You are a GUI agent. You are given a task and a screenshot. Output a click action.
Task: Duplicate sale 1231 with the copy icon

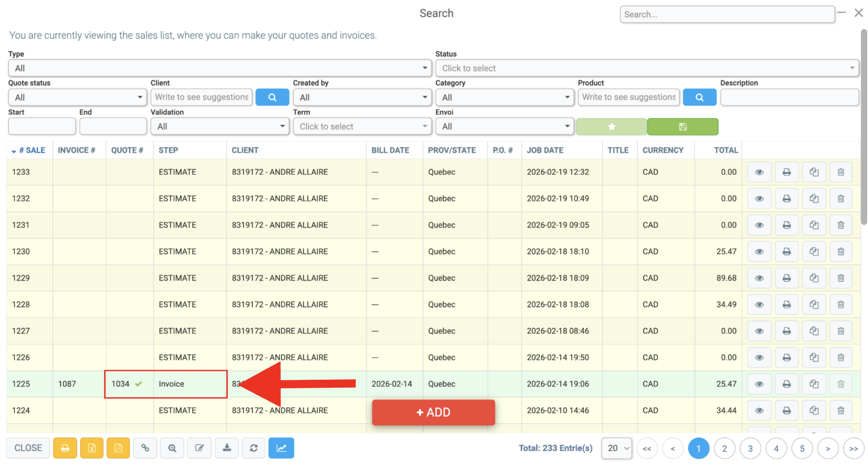(814, 225)
